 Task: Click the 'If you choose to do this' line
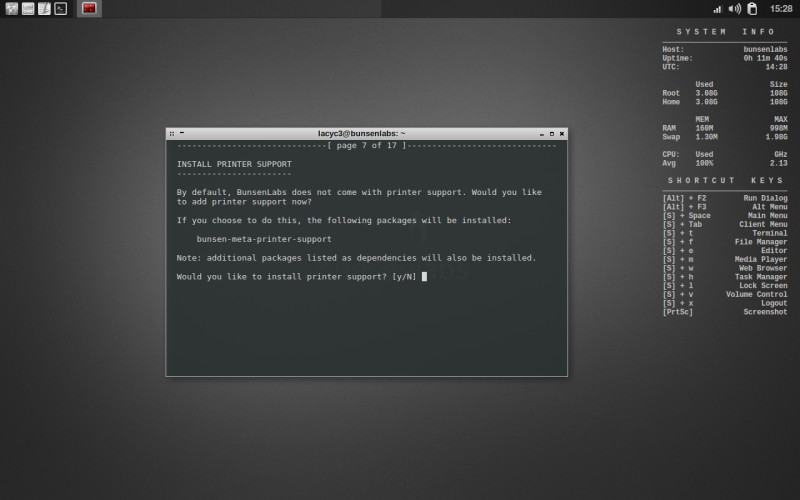(x=344, y=220)
